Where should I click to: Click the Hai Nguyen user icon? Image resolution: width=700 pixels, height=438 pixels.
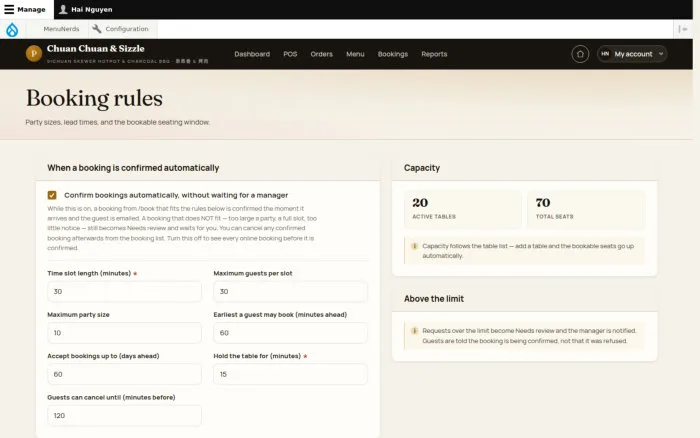pyautogui.click(x=63, y=9)
